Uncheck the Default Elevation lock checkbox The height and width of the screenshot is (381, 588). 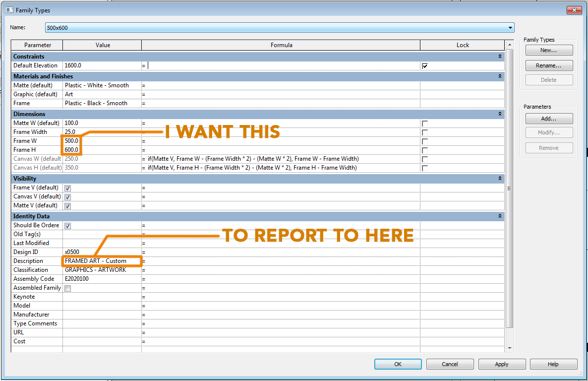point(424,65)
